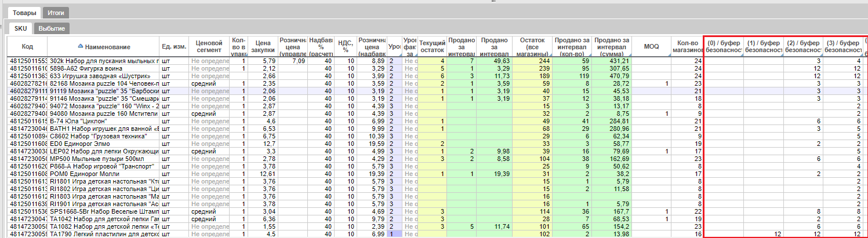The image size is (868, 238).
Task: Open the Выбытие sub-tab
Action: (52, 28)
